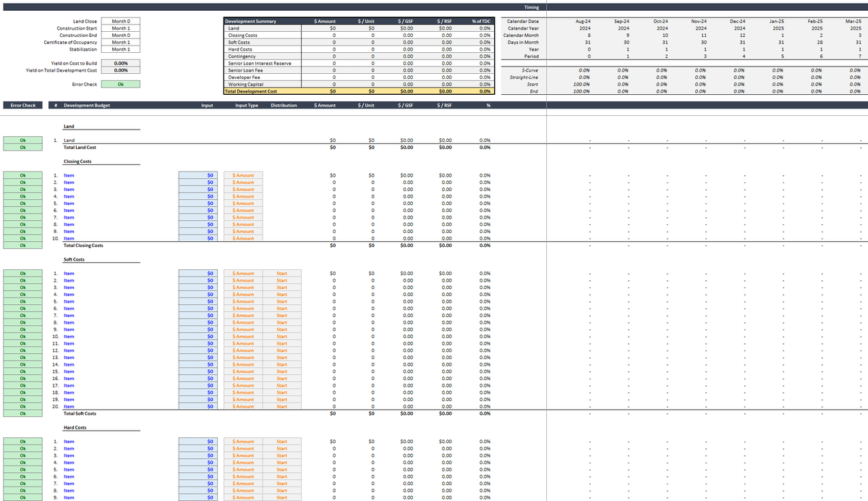Click Closing Costs item 10 input cell
Image resolution: width=868 pixels, height=501 pixels.
[197, 238]
